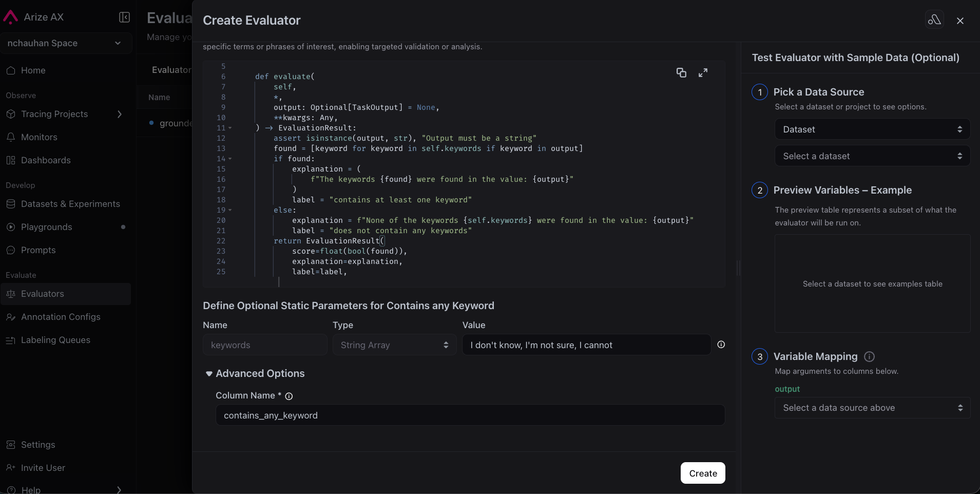Collapse the Advanced Options section
Image resolution: width=980 pixels, height=494 pixels.
pos(209,374)
